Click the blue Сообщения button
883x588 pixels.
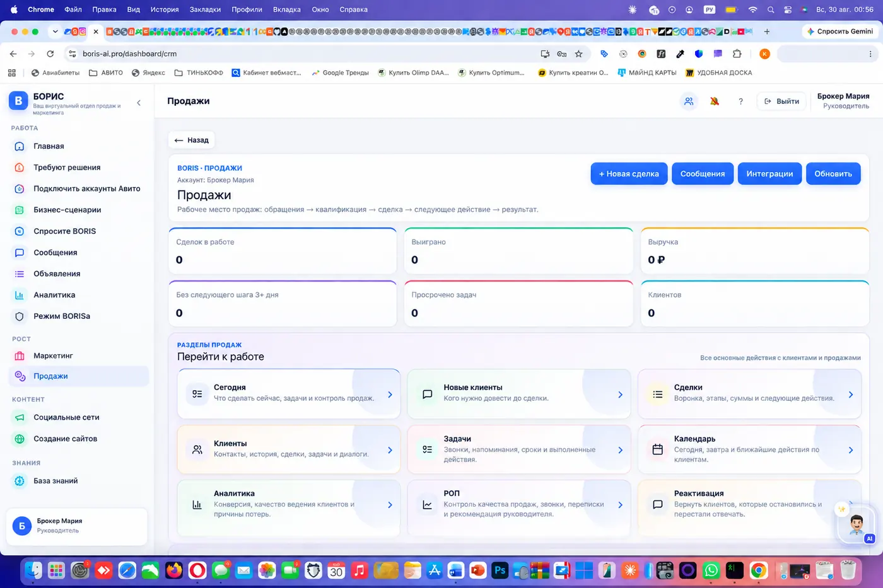(703, 174)
